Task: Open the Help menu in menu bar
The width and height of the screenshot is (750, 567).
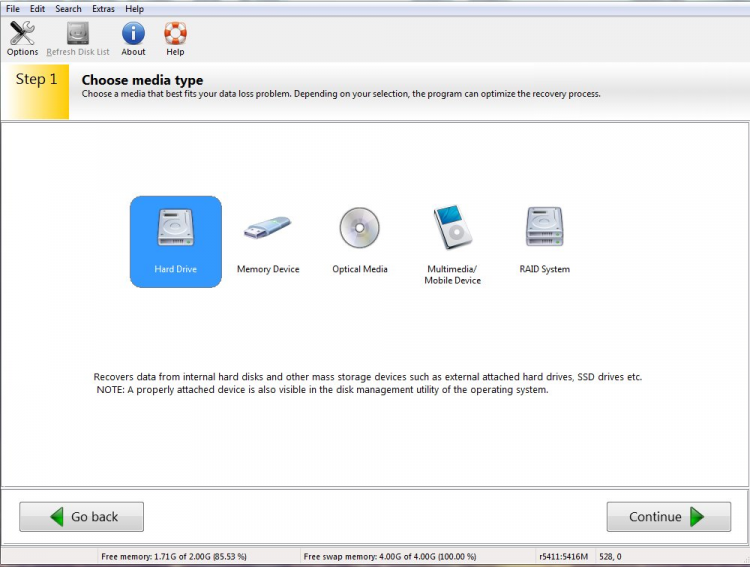Action: 134,9
